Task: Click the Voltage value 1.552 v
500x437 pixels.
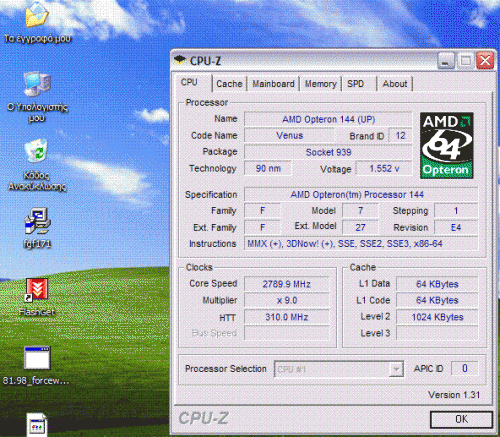Action: 384,168
